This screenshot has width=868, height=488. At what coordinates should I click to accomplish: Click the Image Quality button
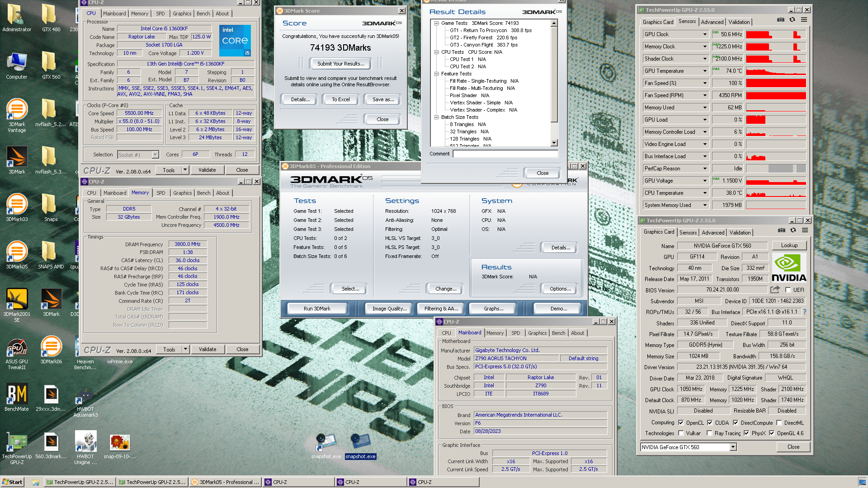[389, 309]
